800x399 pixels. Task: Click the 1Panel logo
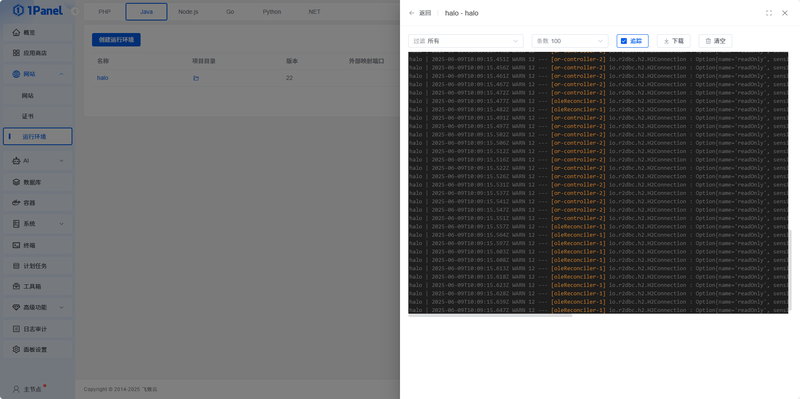[38, 10]
